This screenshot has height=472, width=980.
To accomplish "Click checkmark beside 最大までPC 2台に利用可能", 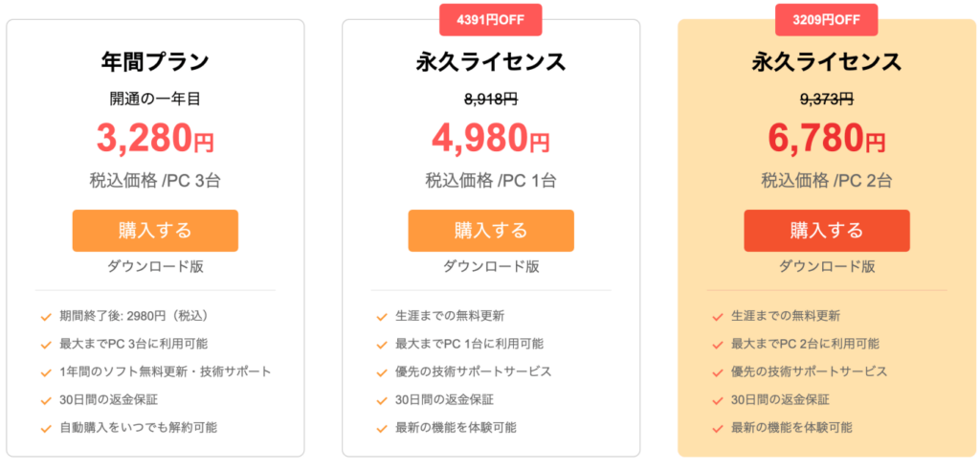I will coord(717,344).
